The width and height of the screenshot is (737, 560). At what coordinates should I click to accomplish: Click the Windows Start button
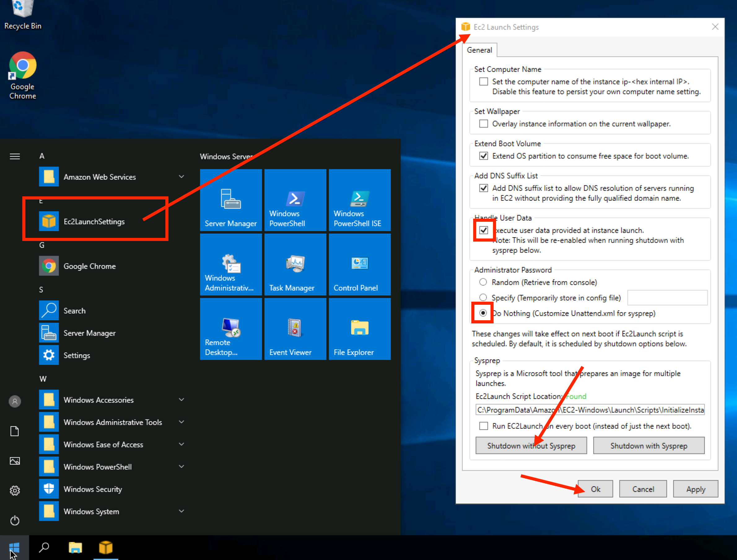click(14, 548)
